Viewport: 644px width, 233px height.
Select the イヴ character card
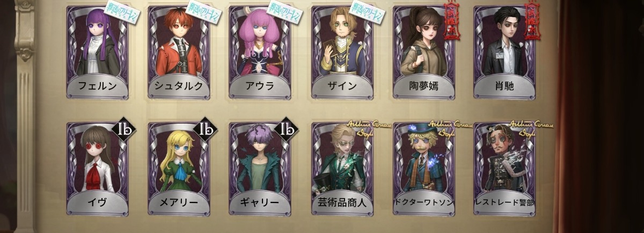pyautogui.click(x=97, y=169)
